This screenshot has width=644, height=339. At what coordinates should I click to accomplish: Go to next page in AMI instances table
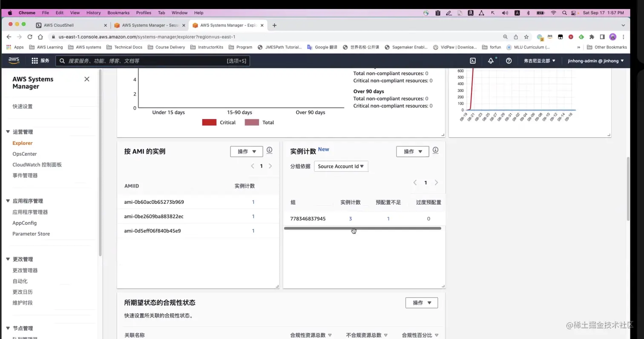270,166
